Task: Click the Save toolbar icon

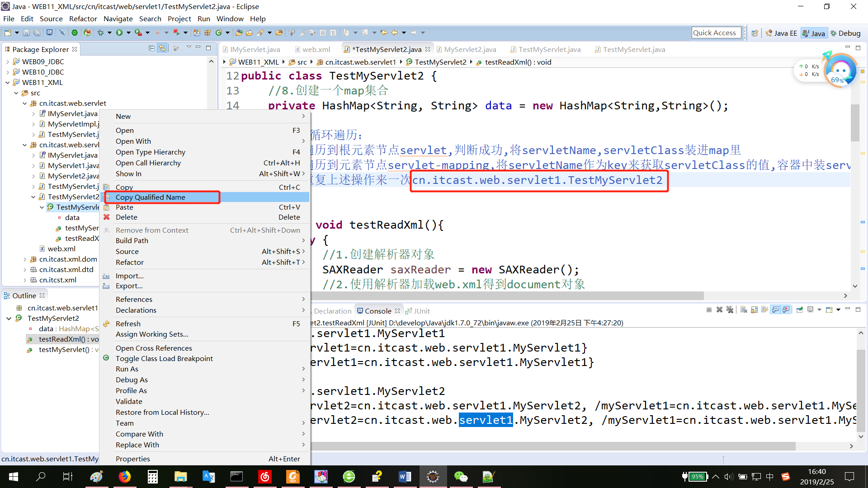Action: [x=26, y=33]
